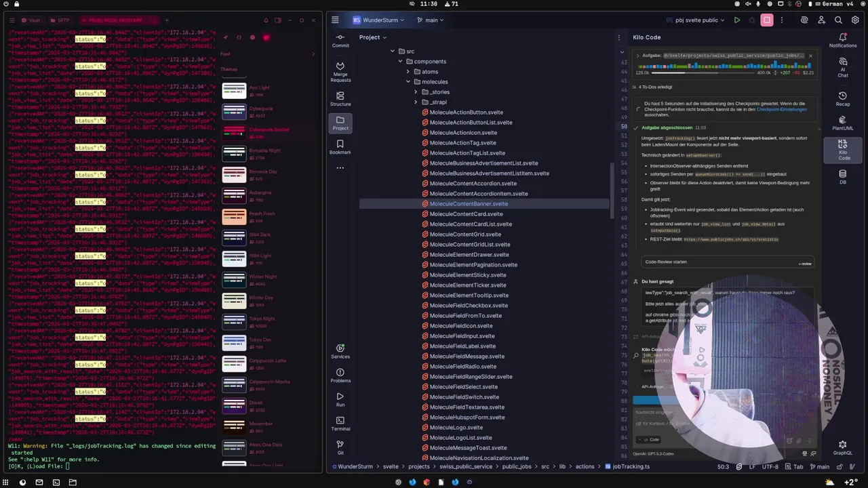868x488 pixels.
Task: Select the Peach Fresh theme thumbnail
Action: [234, 217]
